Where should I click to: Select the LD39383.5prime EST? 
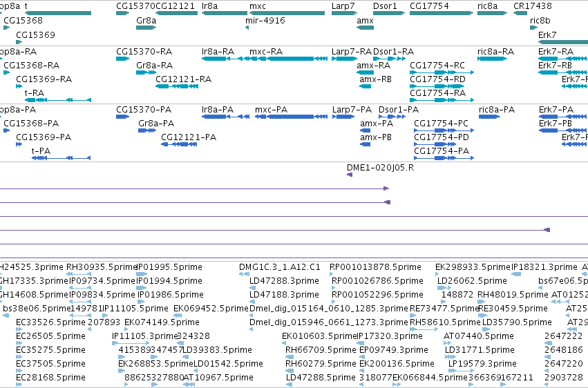(x=186, y=357)
